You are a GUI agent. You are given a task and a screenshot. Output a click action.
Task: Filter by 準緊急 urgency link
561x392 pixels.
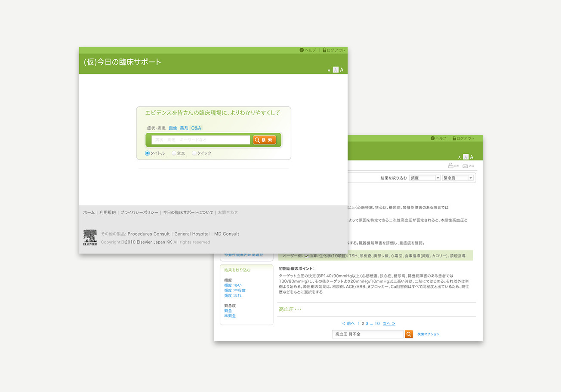coord(230,316)
